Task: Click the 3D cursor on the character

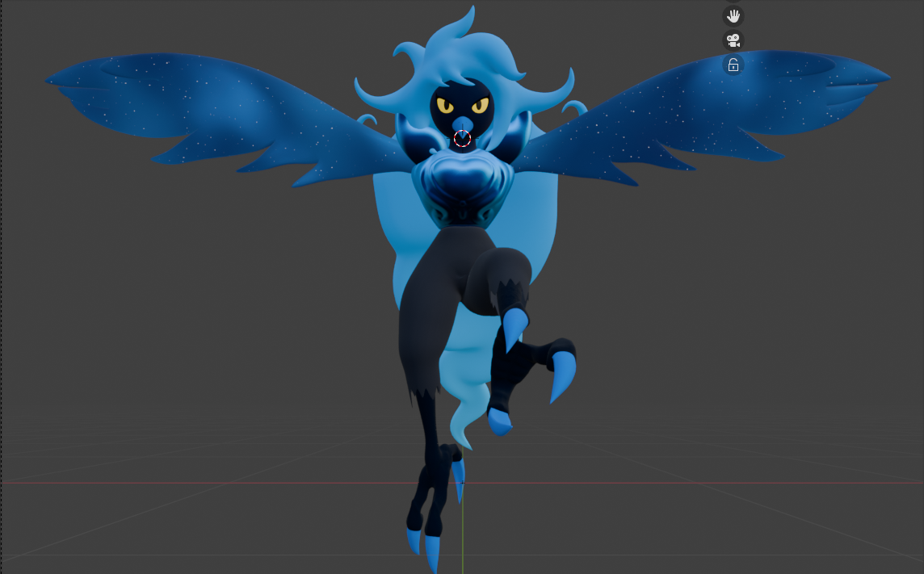Action: [463, 139]
